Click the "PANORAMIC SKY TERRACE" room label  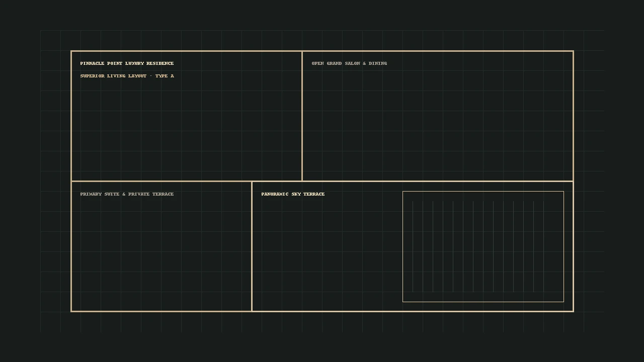[x=293, y=194]
